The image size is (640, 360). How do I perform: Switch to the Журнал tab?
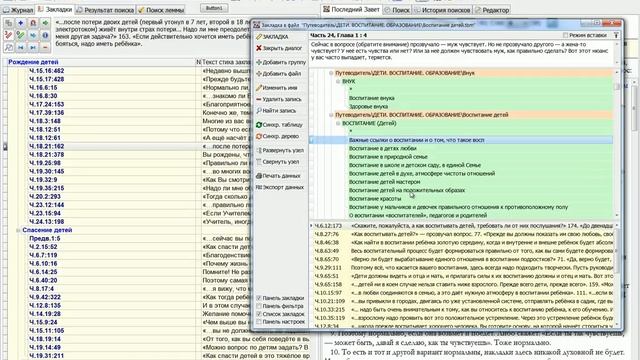point(18,10)
